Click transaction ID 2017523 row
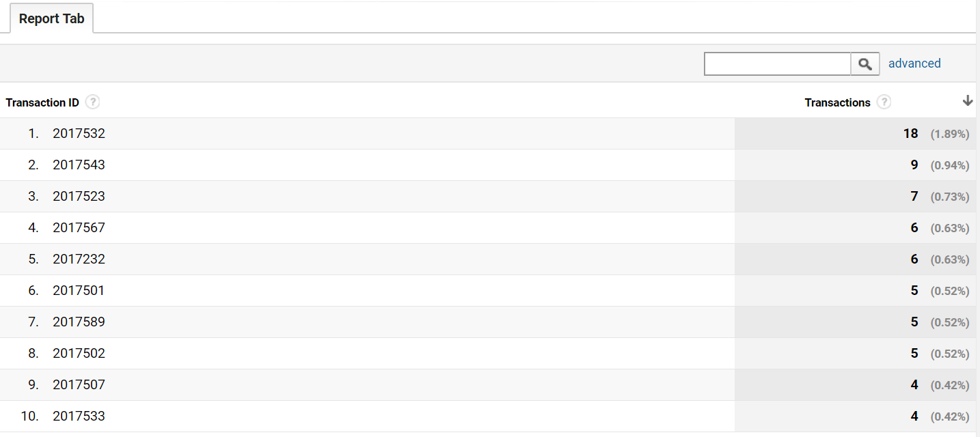The image size is (980, 437). click(x=79, y=197)
